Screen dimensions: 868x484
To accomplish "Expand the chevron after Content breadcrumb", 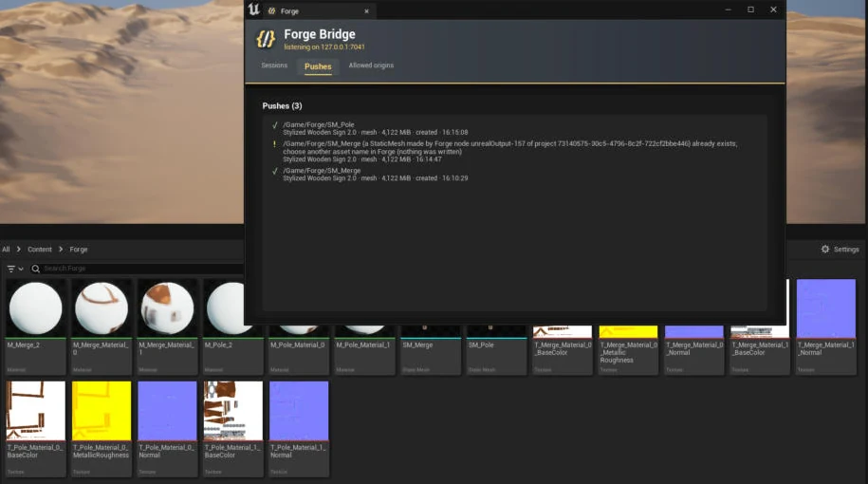I will 61,250.
